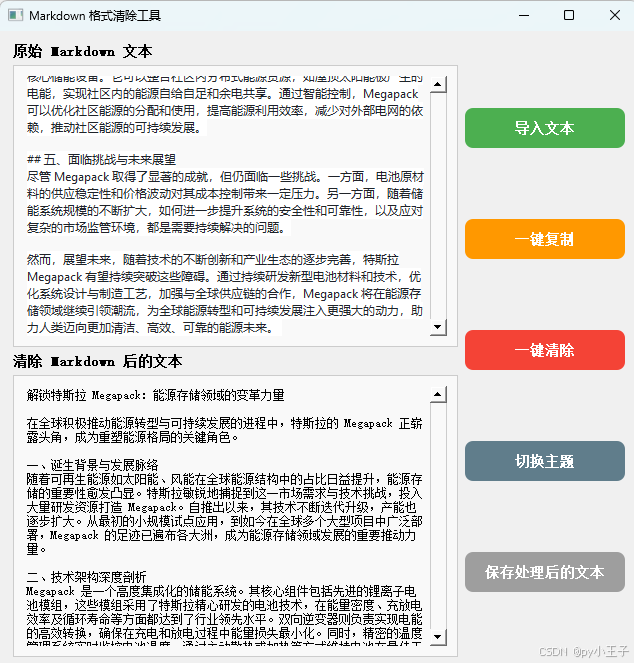Click the line '解锁特斯拉 Megapack:能源存储领域的变革力量'

(155, 395)
